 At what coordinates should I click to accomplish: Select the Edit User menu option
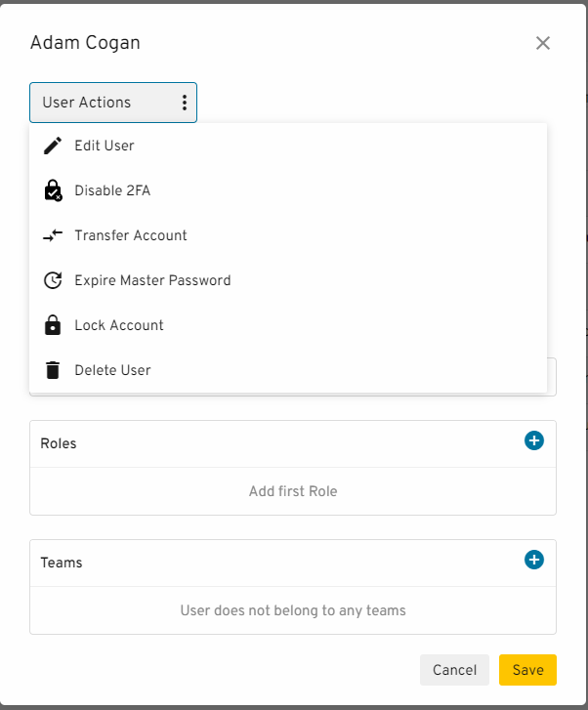pyautogui.click(x=105, y=146)
